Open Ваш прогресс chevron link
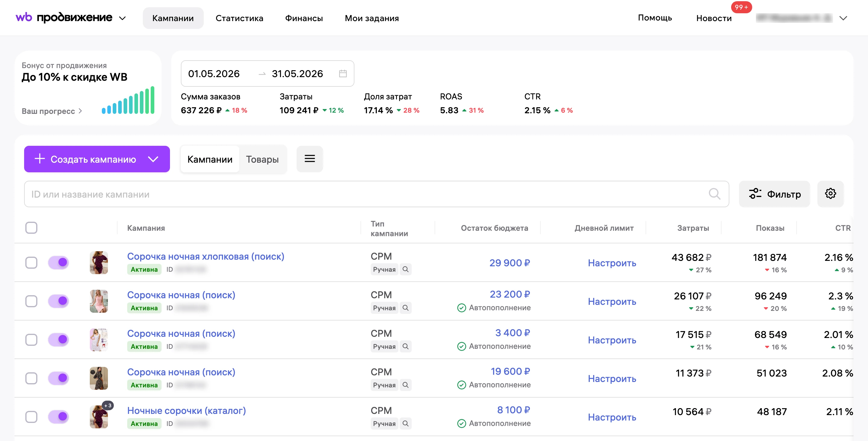Image resolution: width=868 pixels, height=441 pixels. click(52, 111)
